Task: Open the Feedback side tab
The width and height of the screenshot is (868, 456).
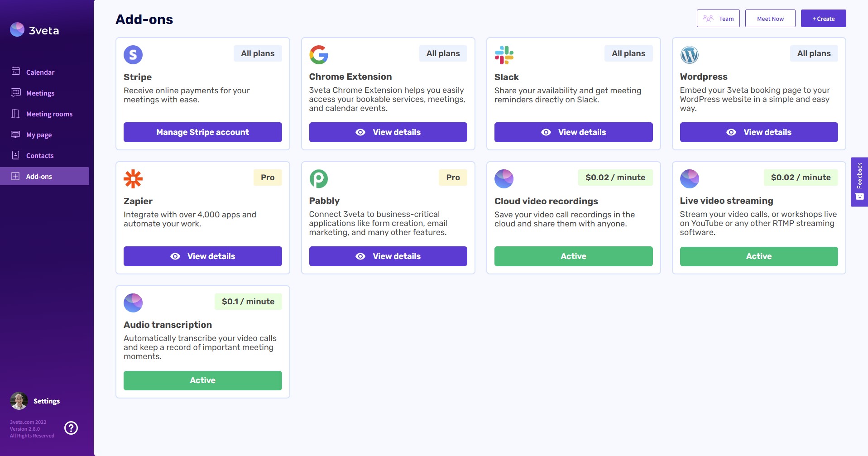Action: tap(859, 182)
